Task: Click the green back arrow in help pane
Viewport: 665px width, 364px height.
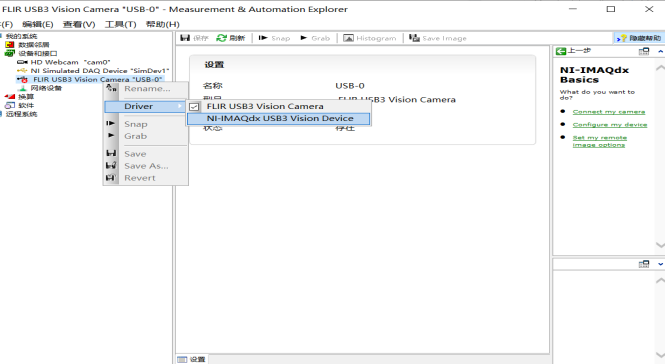Action: click(561, 51)
